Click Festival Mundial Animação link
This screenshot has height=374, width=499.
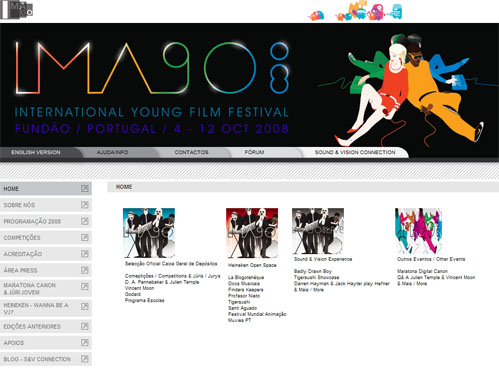click(257, 314)
